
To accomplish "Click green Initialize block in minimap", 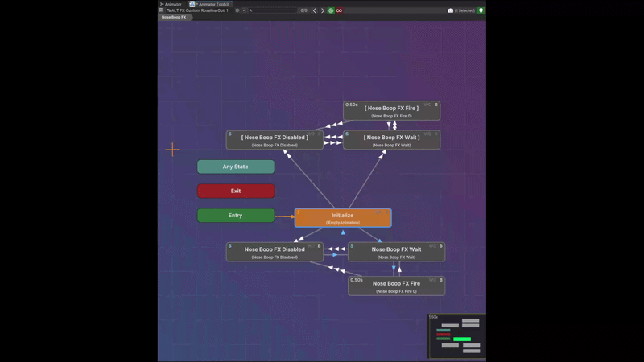I will (462, 339).
